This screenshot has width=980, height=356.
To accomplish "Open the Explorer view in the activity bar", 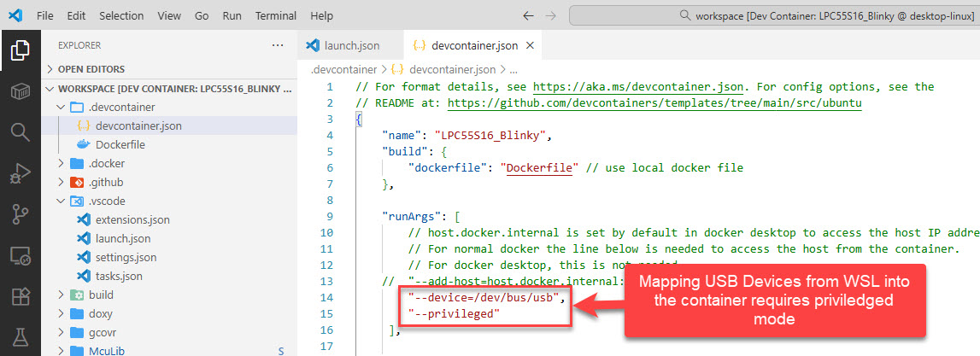I will click(20, 50).
